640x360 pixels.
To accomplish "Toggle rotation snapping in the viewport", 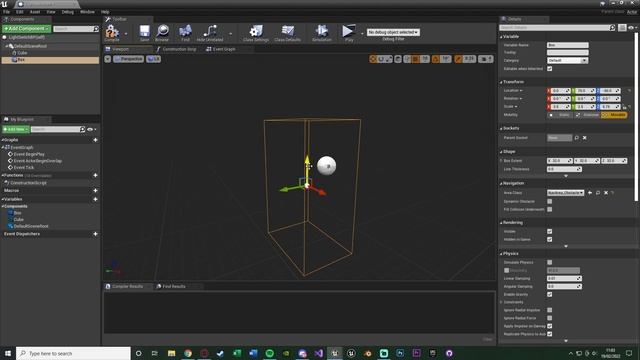I will tap(436, 59).
